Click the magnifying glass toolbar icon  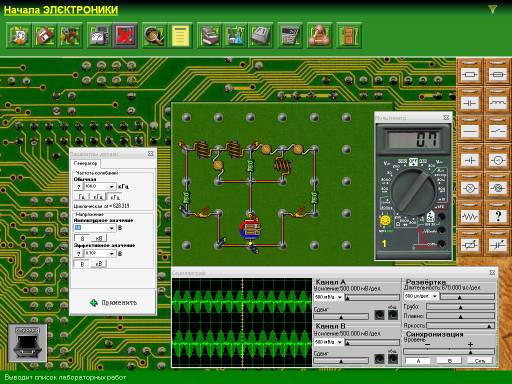point(154,35)
